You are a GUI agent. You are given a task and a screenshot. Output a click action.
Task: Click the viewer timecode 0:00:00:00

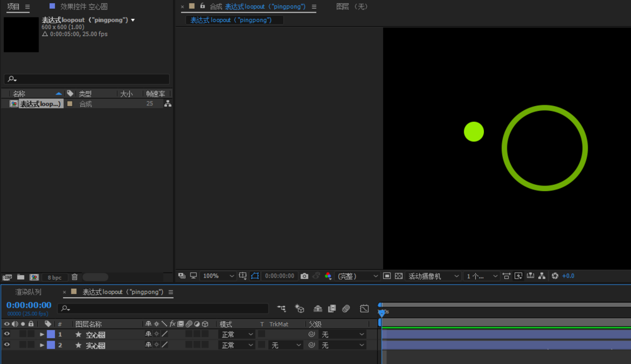point(280,276)
